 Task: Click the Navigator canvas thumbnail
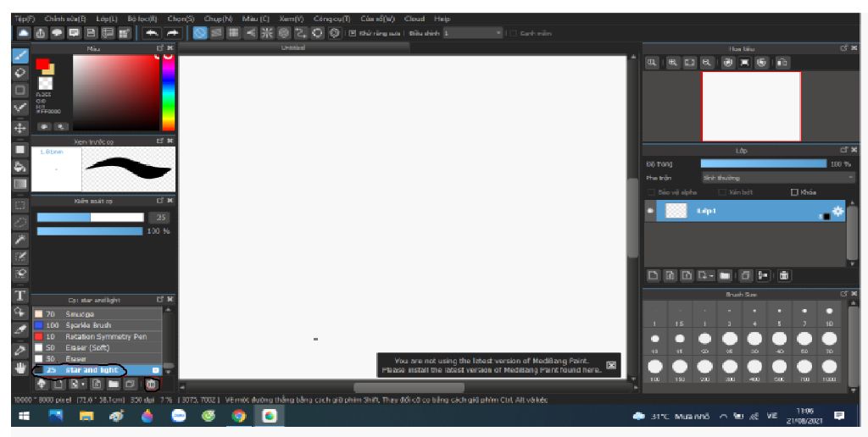click(751, 106)
